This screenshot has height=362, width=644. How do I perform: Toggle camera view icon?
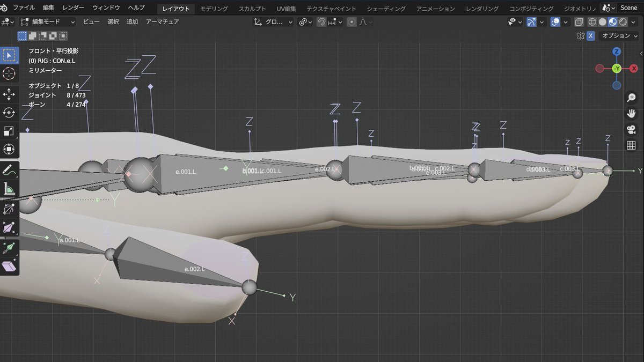pos(631,129)
